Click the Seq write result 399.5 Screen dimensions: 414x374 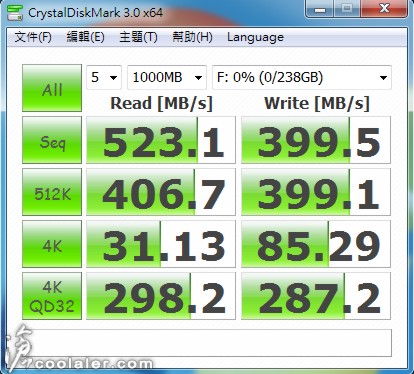pos(316,140)
